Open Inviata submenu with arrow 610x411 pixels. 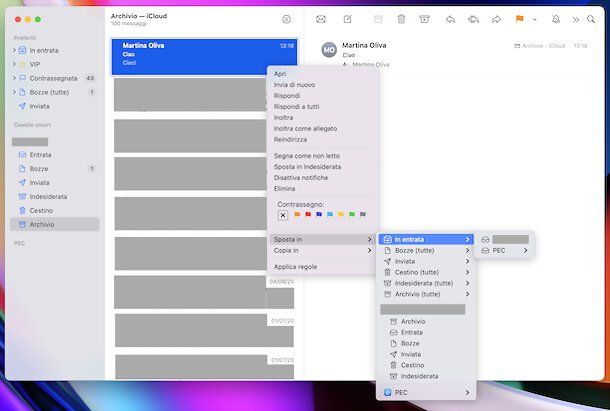pyautogui.click(x=426, y=261)
